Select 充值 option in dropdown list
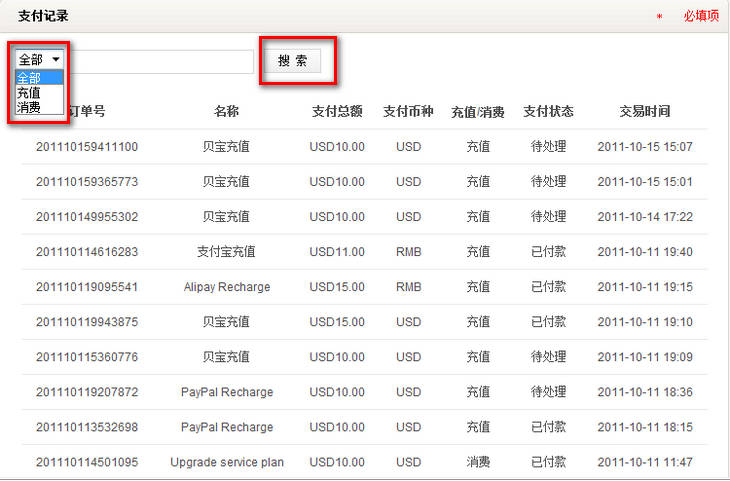The image size is (730, 481). (30, 92)
